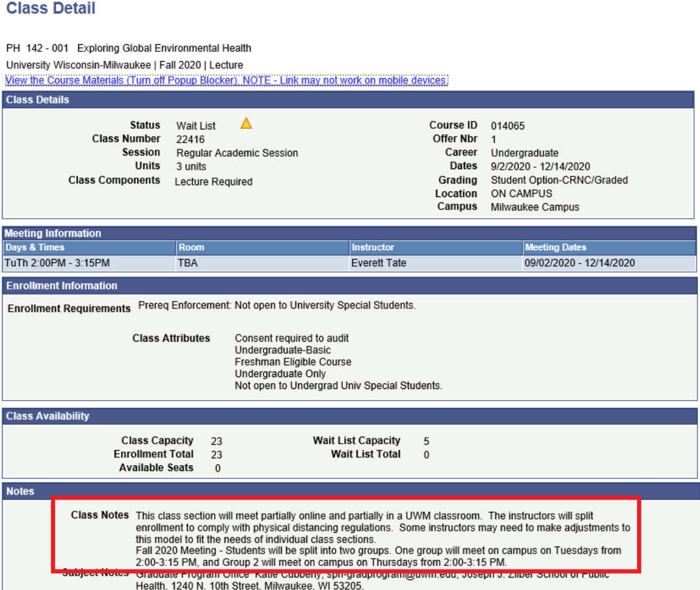Select the Class Availability section header
Image resolution: width=700 pixels, height=590 pixels.
(47, 416)
